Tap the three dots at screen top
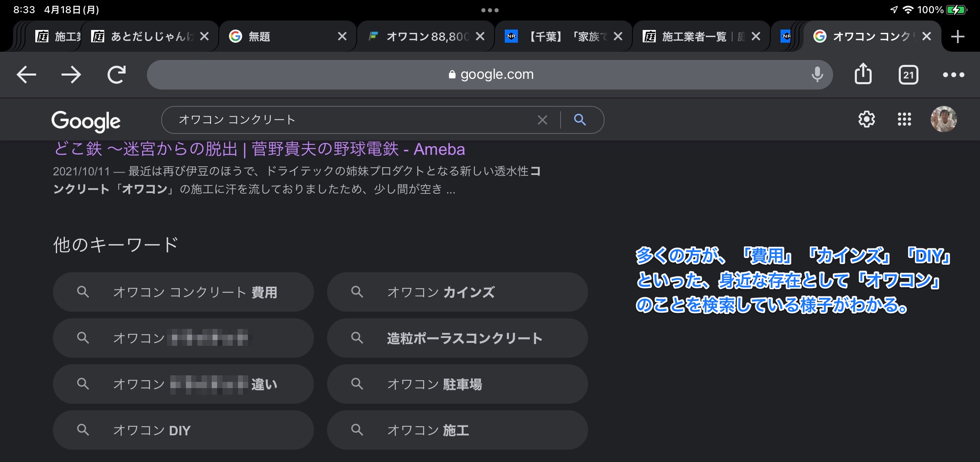The height and width of the screenshot is (462, 980). (x=490, y=10)
